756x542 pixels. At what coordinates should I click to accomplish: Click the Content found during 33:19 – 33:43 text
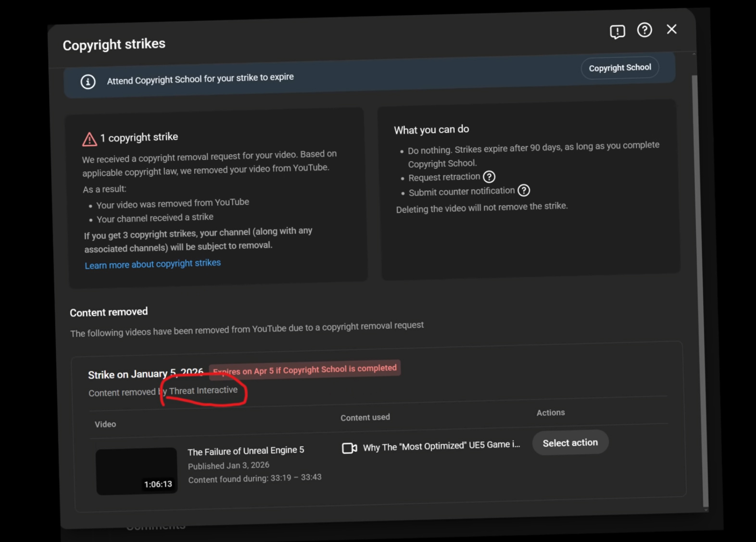click(x=255, y=479)
